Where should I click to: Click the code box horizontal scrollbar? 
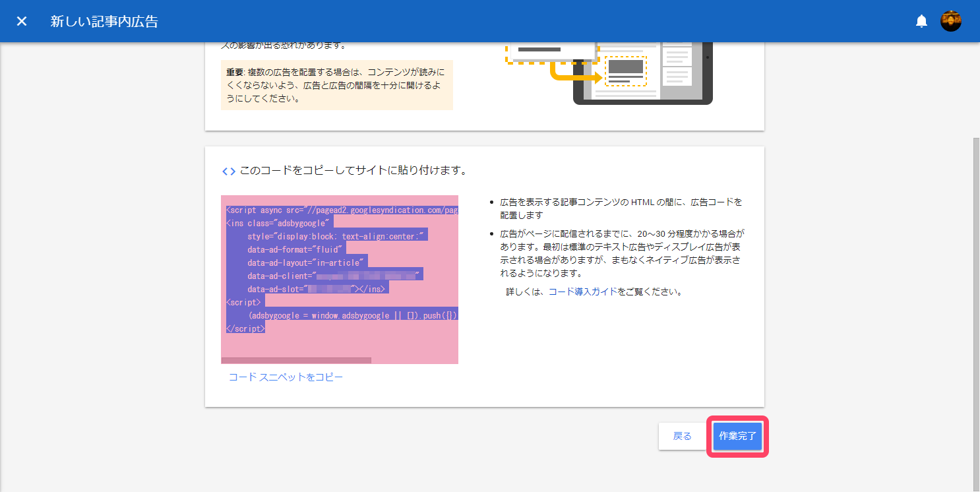coord(296,361)
